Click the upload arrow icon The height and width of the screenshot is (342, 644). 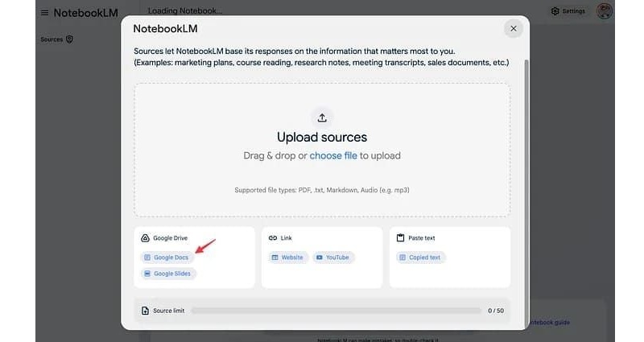322,117
